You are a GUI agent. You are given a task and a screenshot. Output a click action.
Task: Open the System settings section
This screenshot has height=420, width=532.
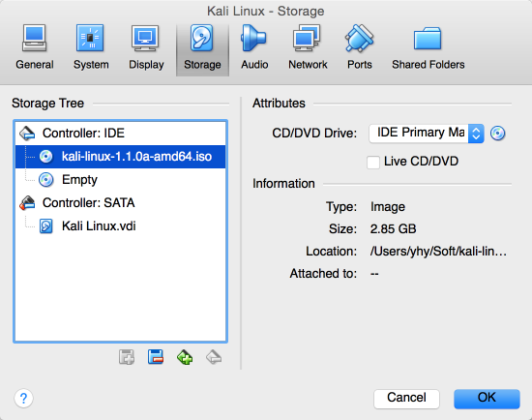91,47
